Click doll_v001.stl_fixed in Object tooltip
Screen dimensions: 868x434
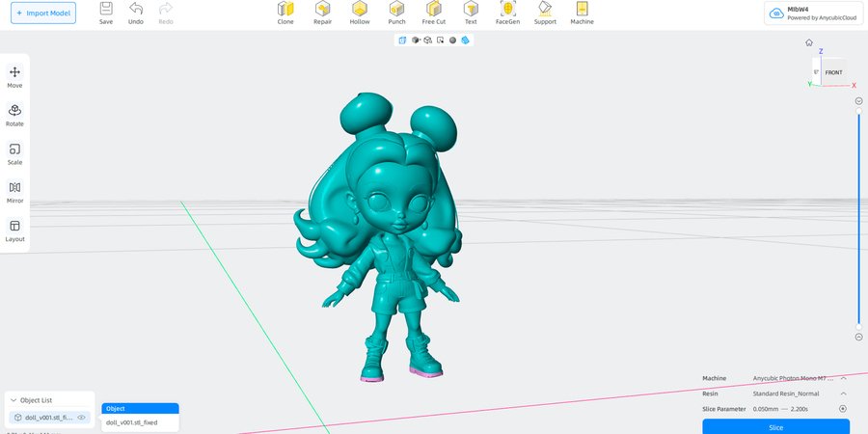point(132,422)
